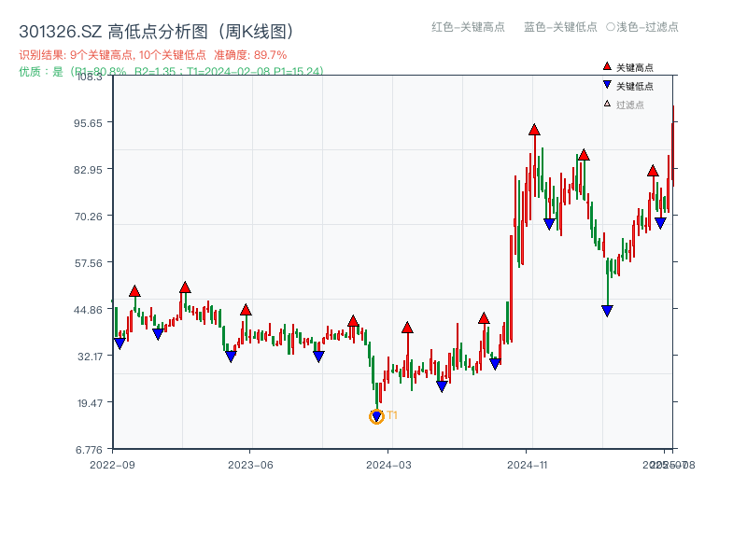Click the 19.47 y-axis label
This screenshot has height=560, width=747.
[x=90, y=403]
